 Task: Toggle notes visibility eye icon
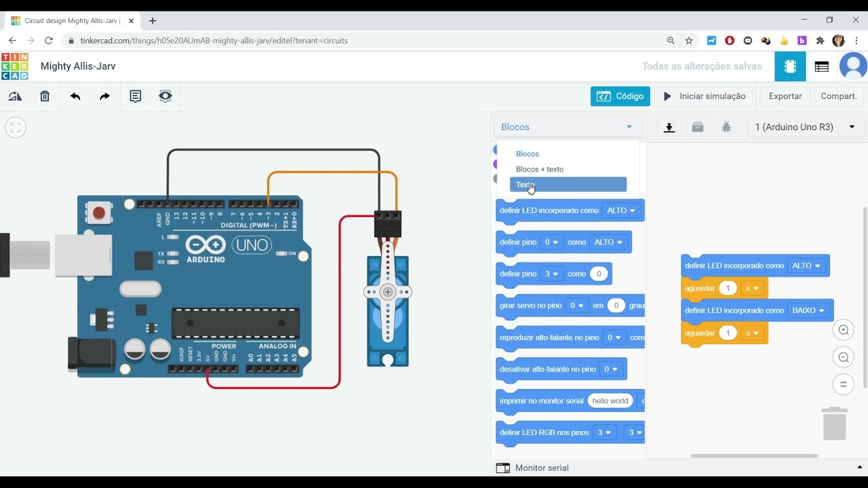(x=165, y=96)
